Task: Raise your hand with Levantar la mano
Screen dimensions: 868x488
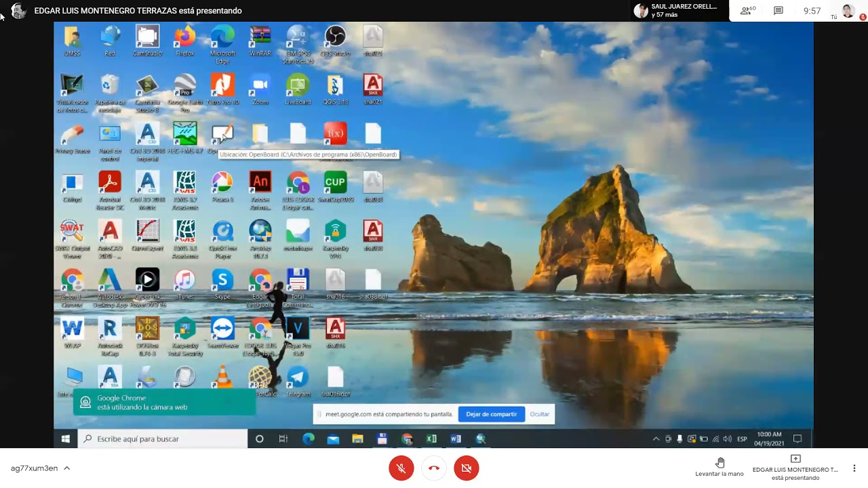Action: (719, 467)
